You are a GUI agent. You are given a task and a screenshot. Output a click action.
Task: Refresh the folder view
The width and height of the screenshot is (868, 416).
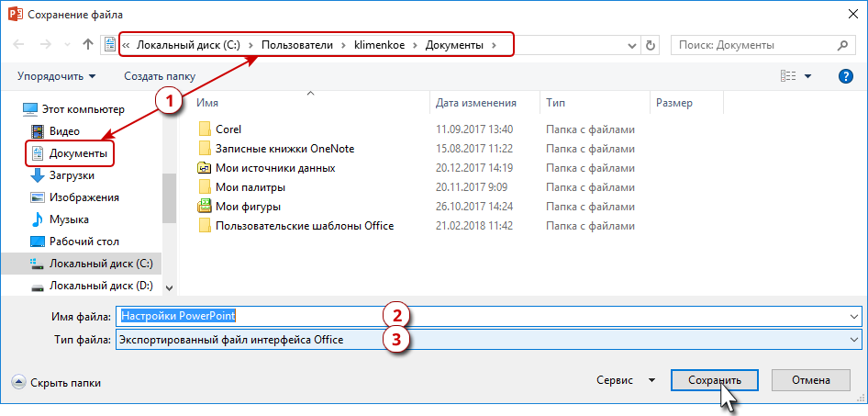pyautogui.click(x=651, y=45)
